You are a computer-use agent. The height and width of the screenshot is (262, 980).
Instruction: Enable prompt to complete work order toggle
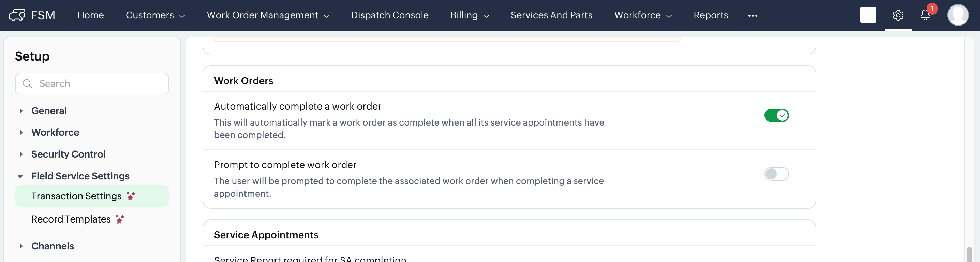point(776,174)
